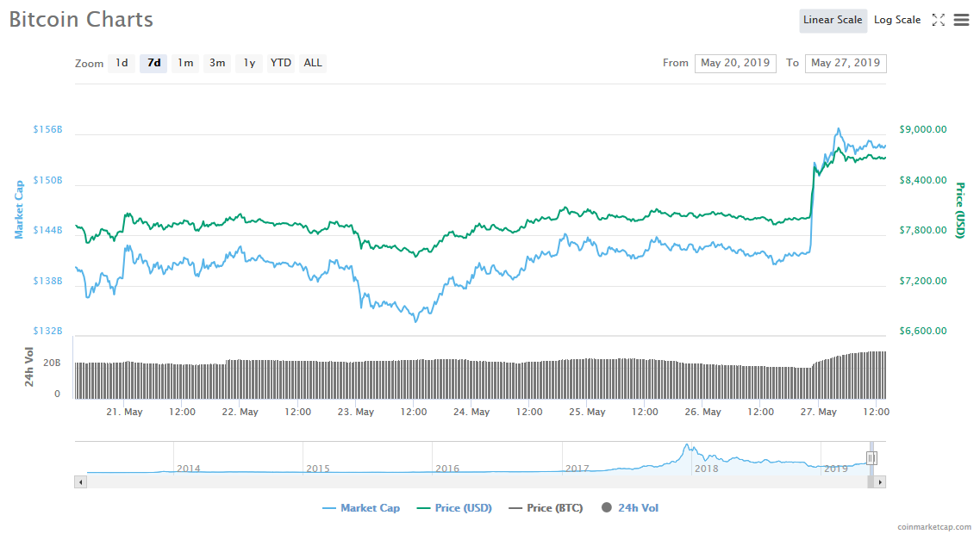The height and width of the screenshot is (534, 980).
Task: Select ALL zoom range
Action: 313,63
